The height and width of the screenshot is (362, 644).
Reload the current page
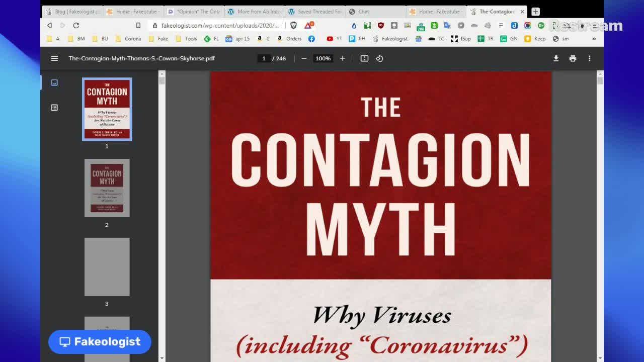76,25
